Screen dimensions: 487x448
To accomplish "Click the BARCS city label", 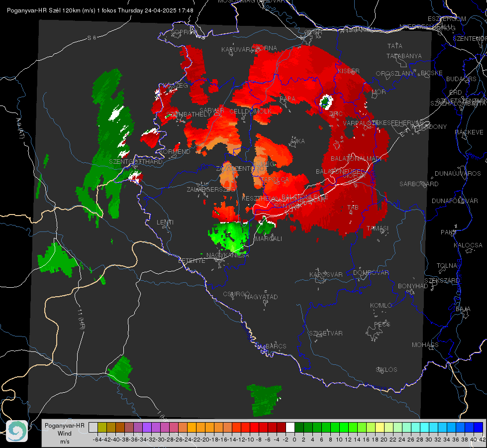I will [x=276, y=346].
